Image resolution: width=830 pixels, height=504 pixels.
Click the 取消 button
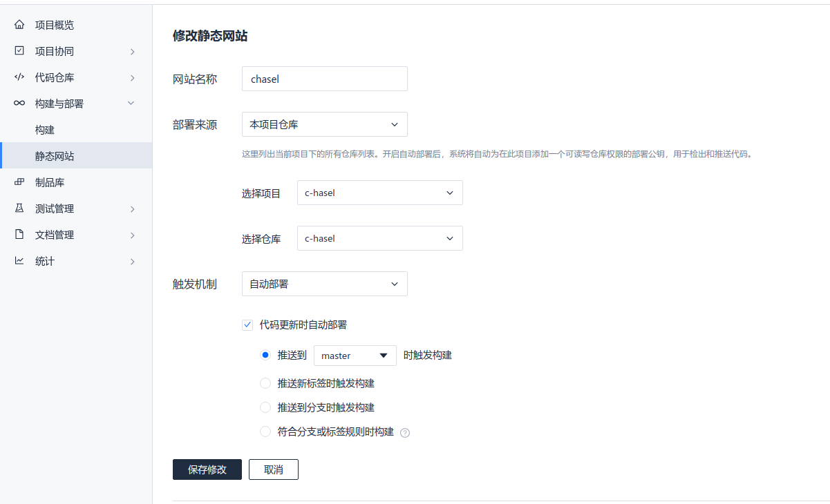point(273,469)
